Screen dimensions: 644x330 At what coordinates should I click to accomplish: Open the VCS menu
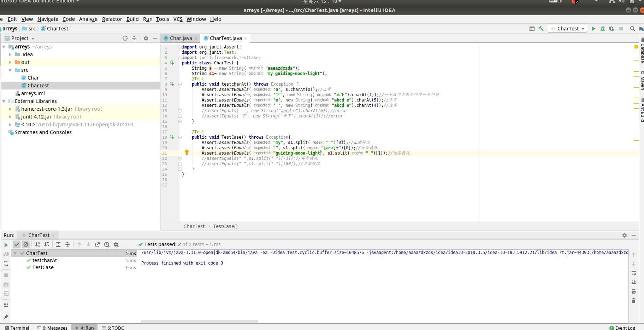(178, 19)
